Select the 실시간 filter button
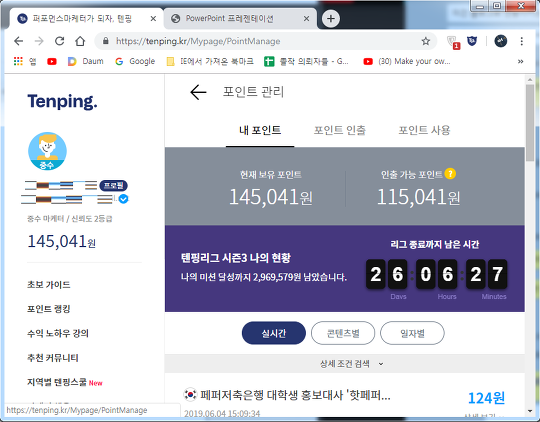 coord(274,333)
